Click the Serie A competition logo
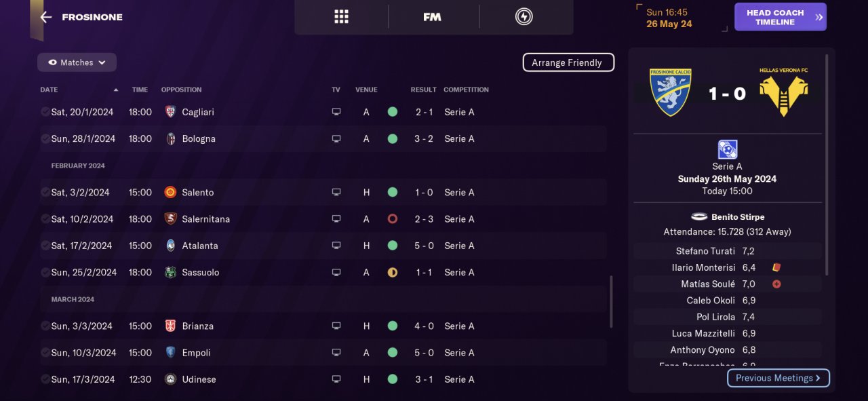 pyautogui.click(x=728, y=149)
